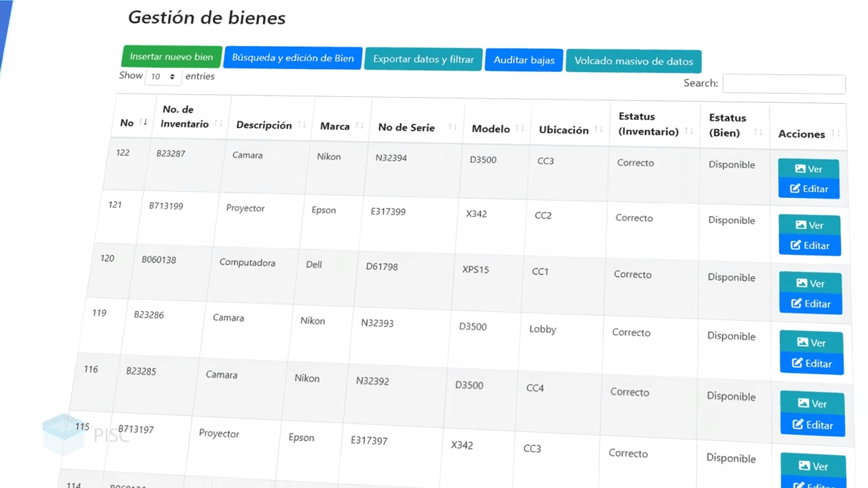Click the image icon on Ver for camera B23287
Viewport: 868px width, 488px height.
coord(801,168)
